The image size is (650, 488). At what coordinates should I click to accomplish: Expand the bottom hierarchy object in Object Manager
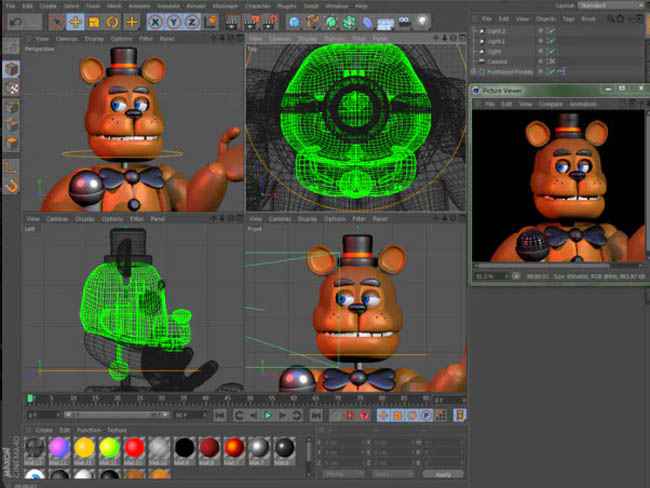[x=474, y=71]
